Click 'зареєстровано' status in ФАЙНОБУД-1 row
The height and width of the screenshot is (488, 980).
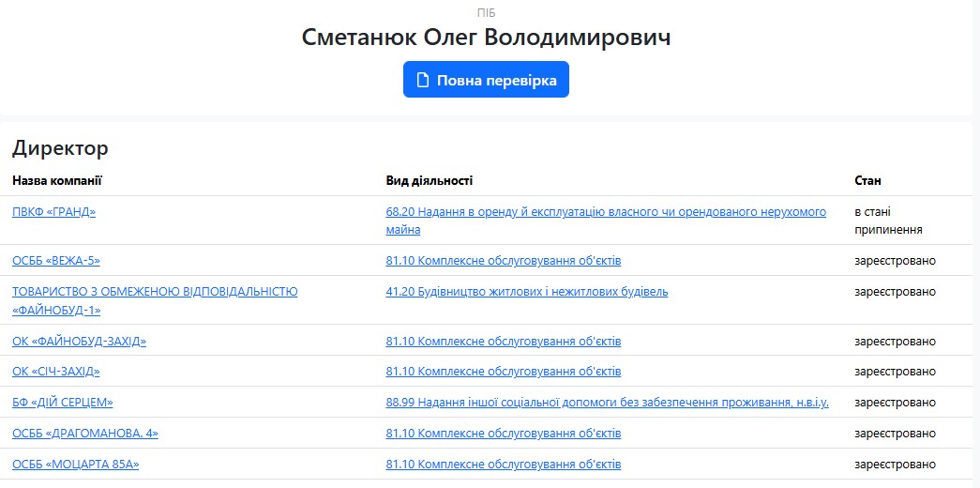pyautogui.click(x=896, y=292)
